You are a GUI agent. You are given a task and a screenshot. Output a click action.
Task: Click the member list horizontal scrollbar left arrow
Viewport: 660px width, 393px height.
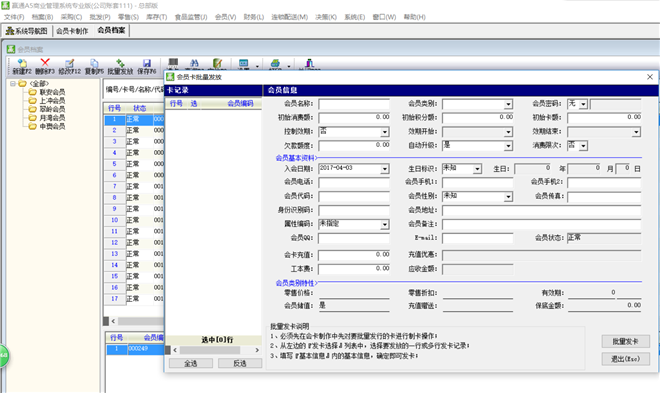113,321
